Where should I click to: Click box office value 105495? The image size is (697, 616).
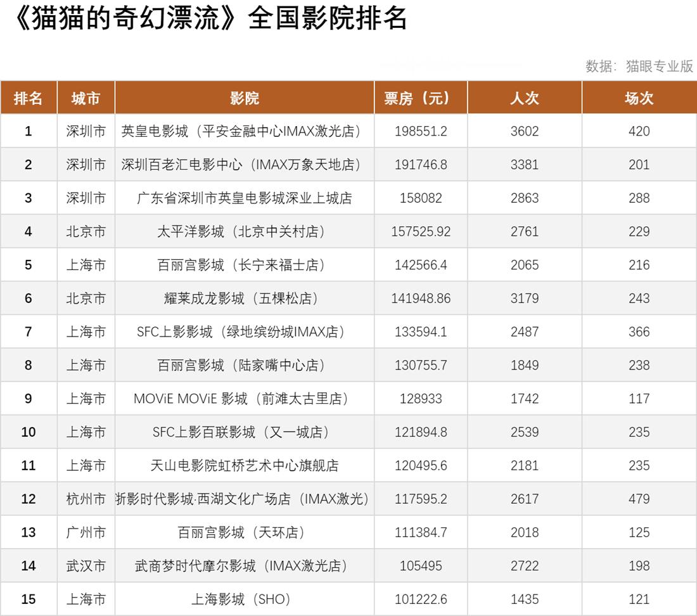(x=421, y=566)
